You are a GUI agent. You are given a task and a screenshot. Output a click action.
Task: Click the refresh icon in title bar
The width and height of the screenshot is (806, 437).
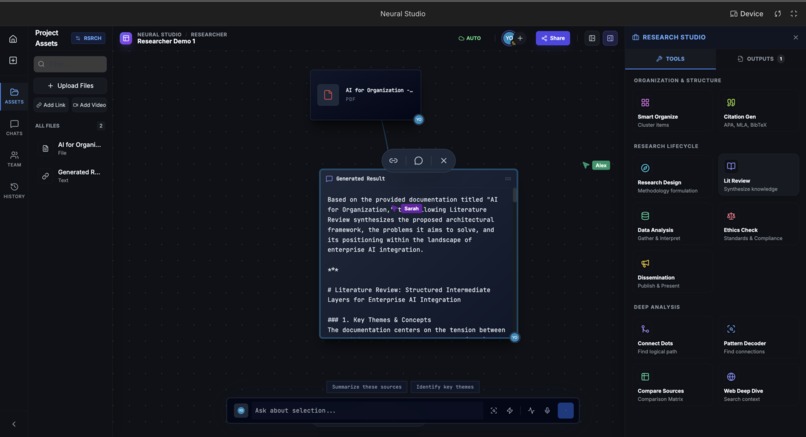tap(778, 14)
